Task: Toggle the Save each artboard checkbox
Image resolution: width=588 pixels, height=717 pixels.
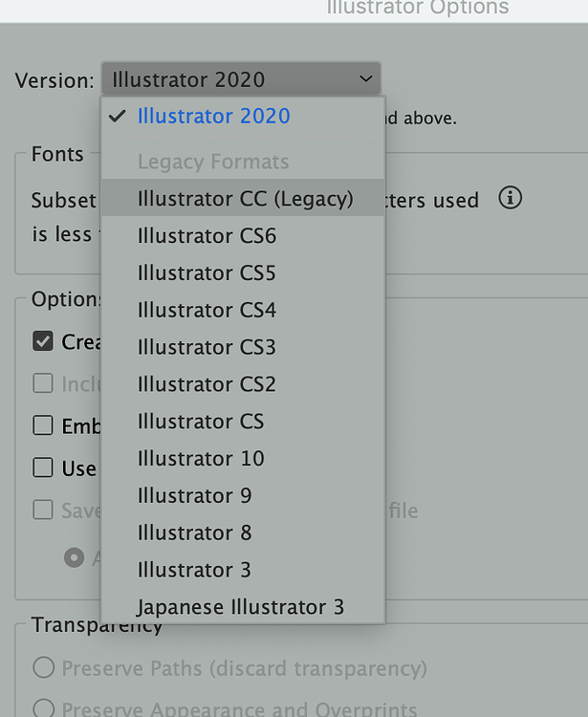Action: point(43,510)
